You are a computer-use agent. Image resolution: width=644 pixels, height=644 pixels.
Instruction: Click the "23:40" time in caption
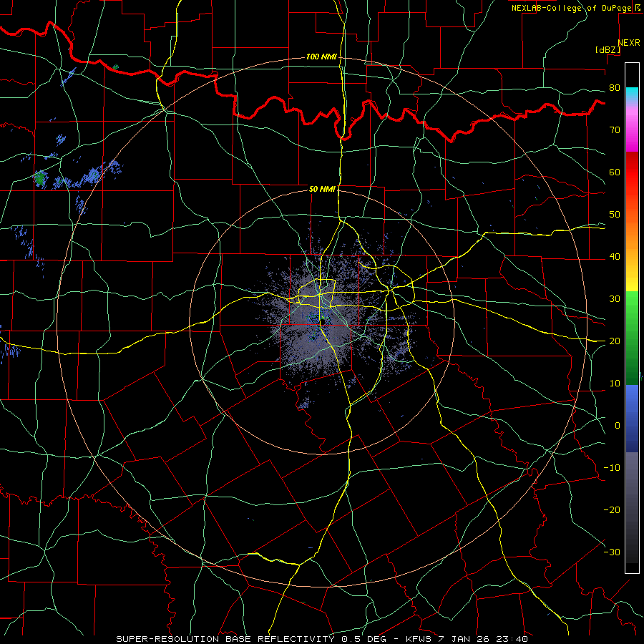pyautogui.click(x=513, y=639)
